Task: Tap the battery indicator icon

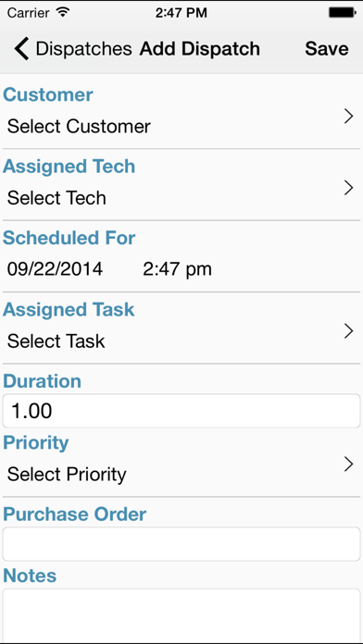Action: click(x=343, y=13)
